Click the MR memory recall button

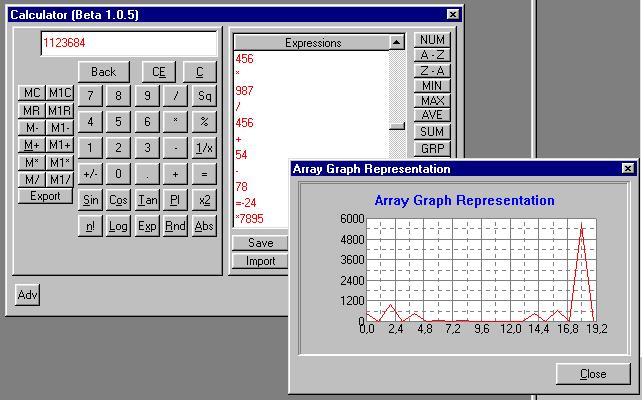tap(32, 111)
